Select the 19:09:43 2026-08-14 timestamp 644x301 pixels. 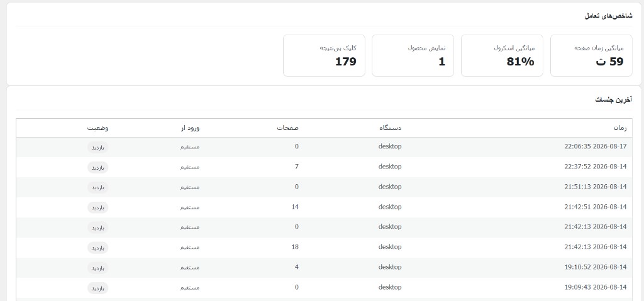pos(596,287)
